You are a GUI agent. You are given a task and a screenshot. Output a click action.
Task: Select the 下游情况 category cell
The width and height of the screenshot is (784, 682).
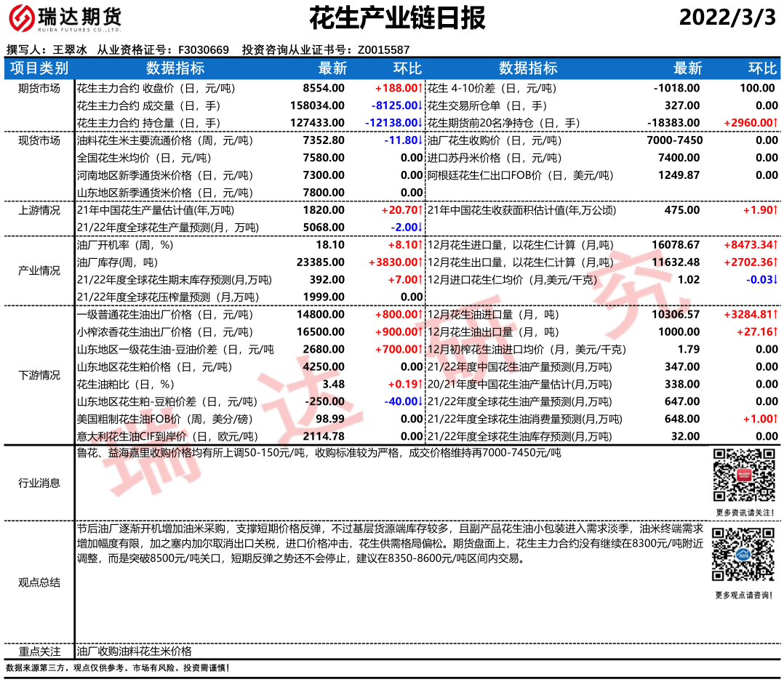coord(39,375)
